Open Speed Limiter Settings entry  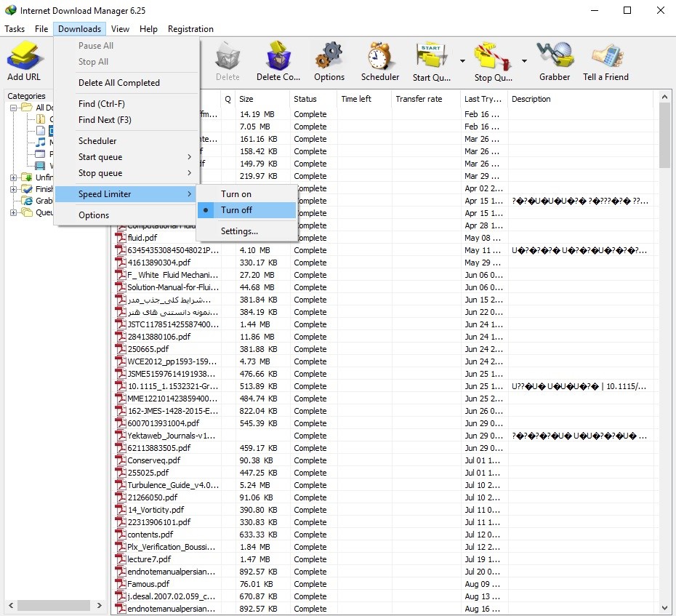239,231
